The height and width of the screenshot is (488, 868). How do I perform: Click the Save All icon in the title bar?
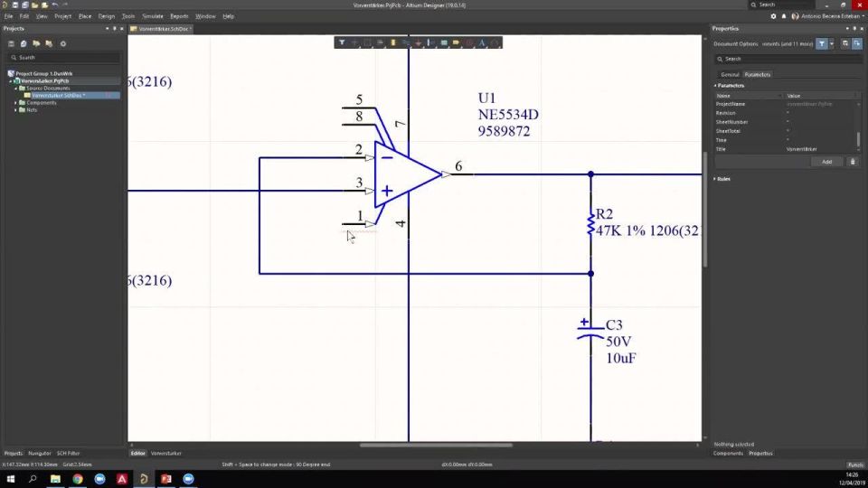(x=25, y=5)
